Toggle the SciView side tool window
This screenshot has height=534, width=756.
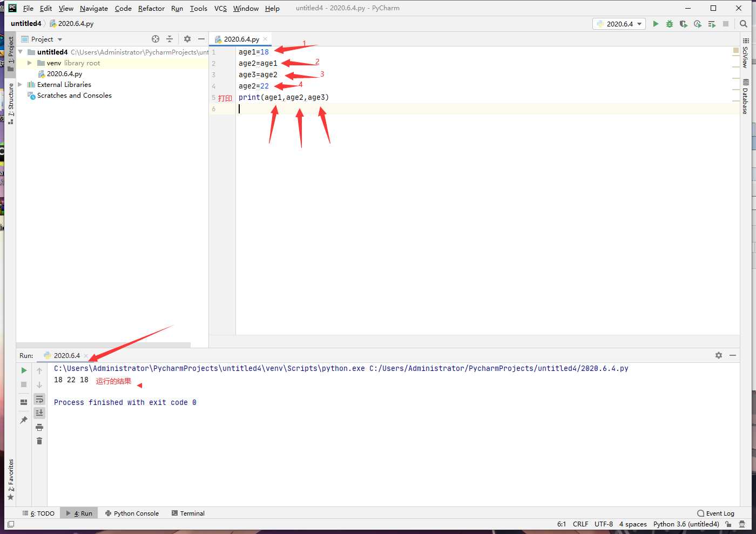pyautogui.click(x=745, y=52)
